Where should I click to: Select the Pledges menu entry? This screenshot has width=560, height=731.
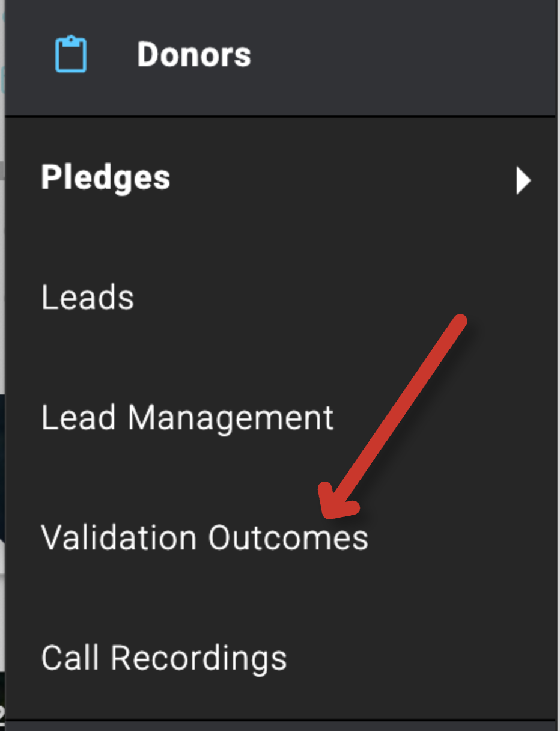click(106, 177)
